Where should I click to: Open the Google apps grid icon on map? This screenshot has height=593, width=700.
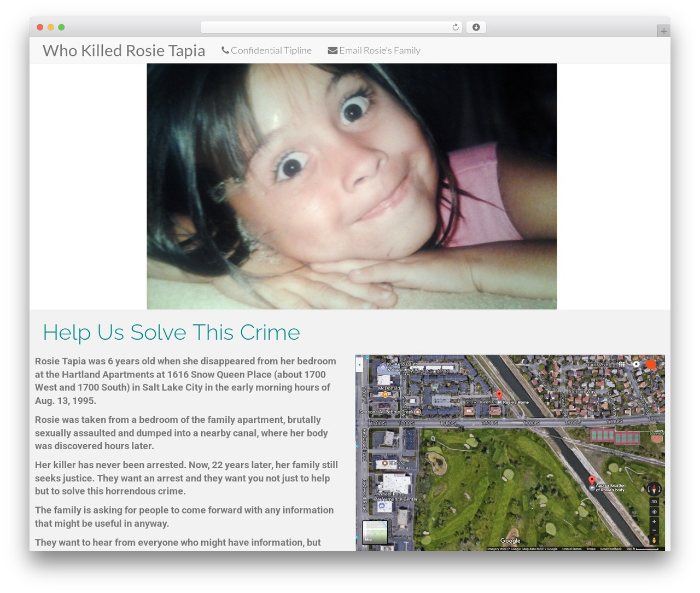tap(622, 364)
